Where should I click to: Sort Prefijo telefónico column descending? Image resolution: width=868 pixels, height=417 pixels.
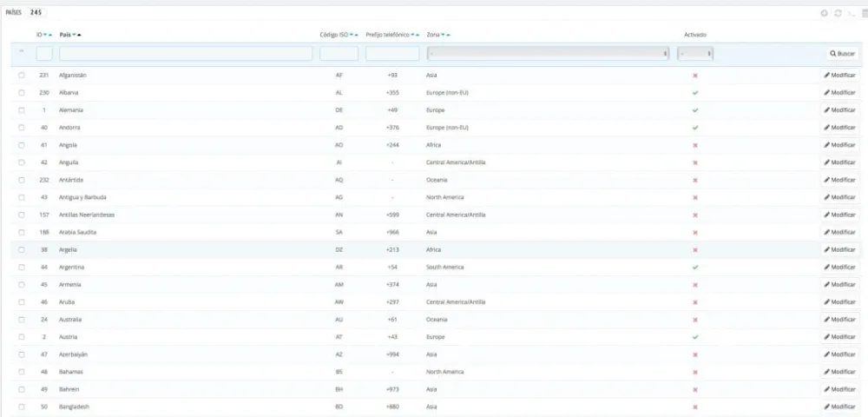[x=412, y=35]
